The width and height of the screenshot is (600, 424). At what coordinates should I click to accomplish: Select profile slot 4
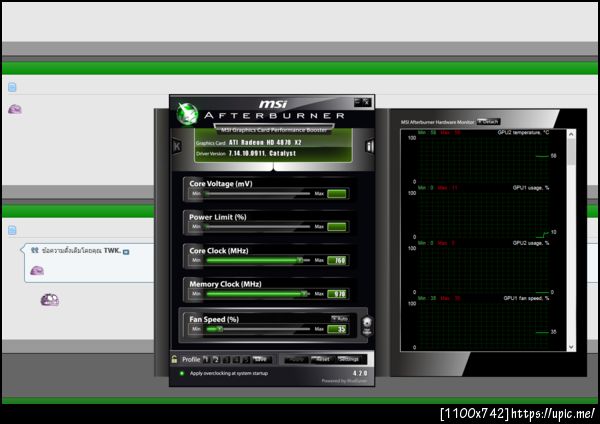click(236, 359)
